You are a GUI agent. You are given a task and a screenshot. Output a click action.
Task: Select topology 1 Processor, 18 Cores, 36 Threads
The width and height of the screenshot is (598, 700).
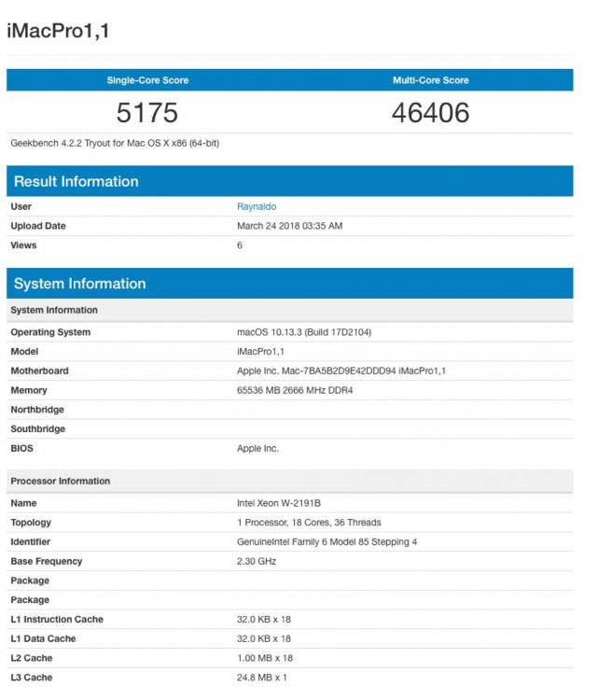tap(309, 523)
